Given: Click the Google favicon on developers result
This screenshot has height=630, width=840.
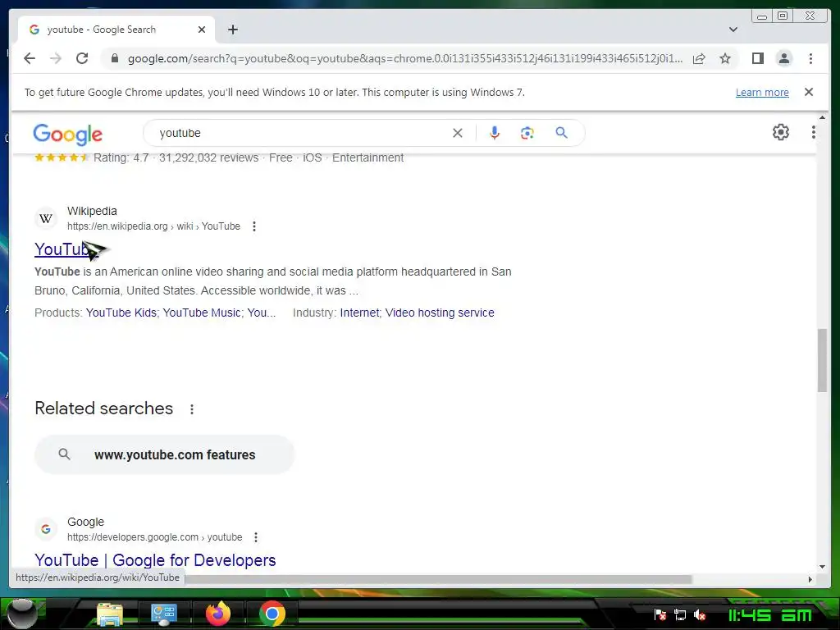Looking at the screenshot, I should pos(46,529).
